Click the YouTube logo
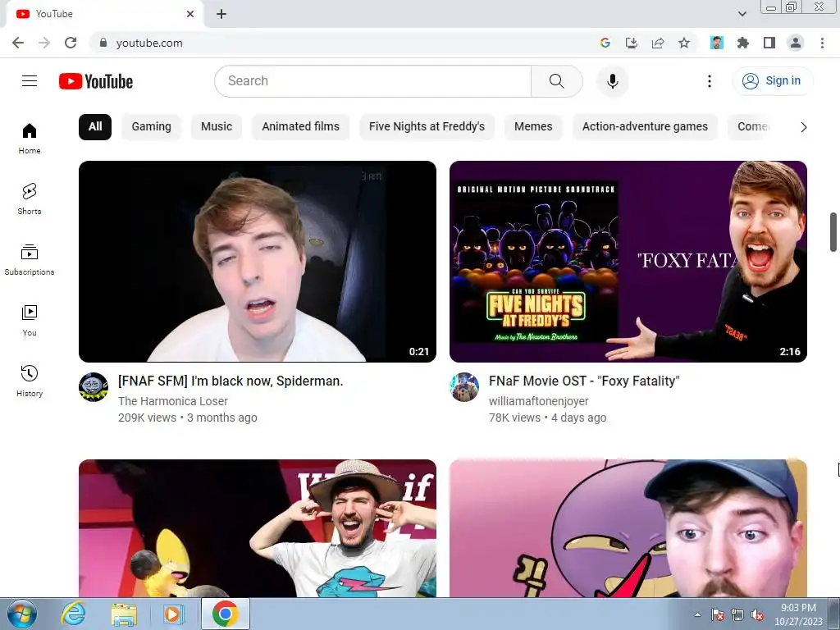 pos(96,81)
